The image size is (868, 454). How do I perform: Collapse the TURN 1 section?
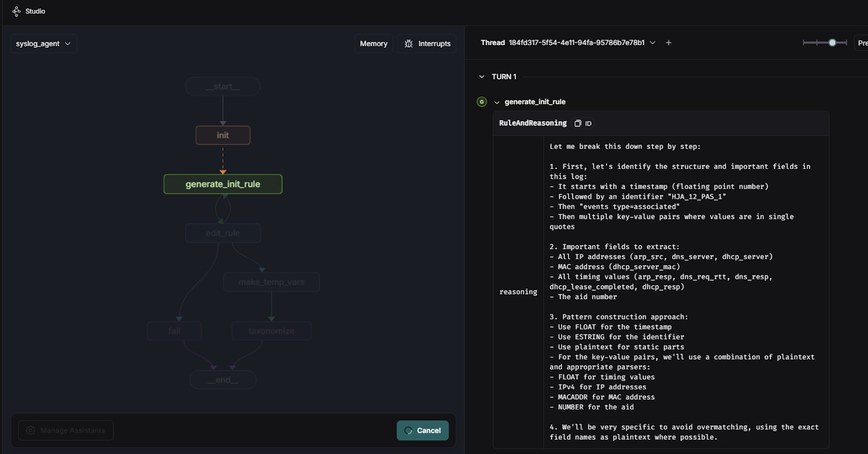pos(482,77)
